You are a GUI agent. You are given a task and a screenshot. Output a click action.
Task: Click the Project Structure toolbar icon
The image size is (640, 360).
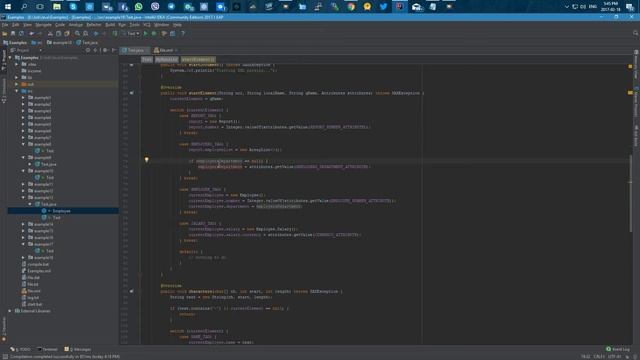173,33
